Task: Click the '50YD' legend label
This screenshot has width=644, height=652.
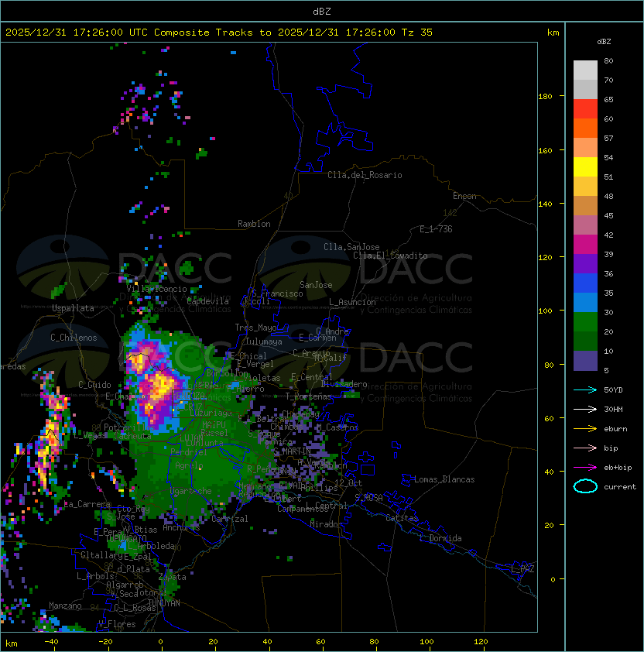Action: click(613, 389)
